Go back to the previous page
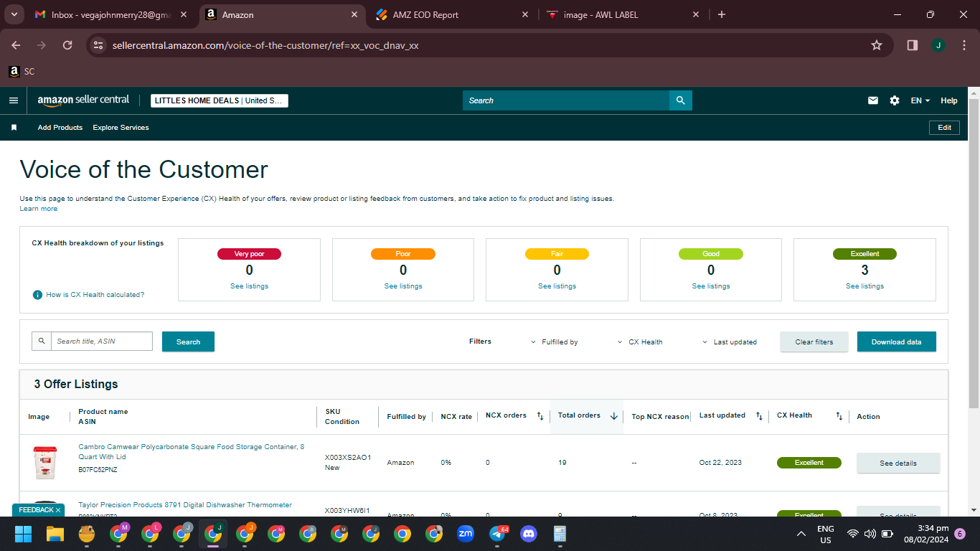The height and width of the screenshot is (551, 980). 16,45
